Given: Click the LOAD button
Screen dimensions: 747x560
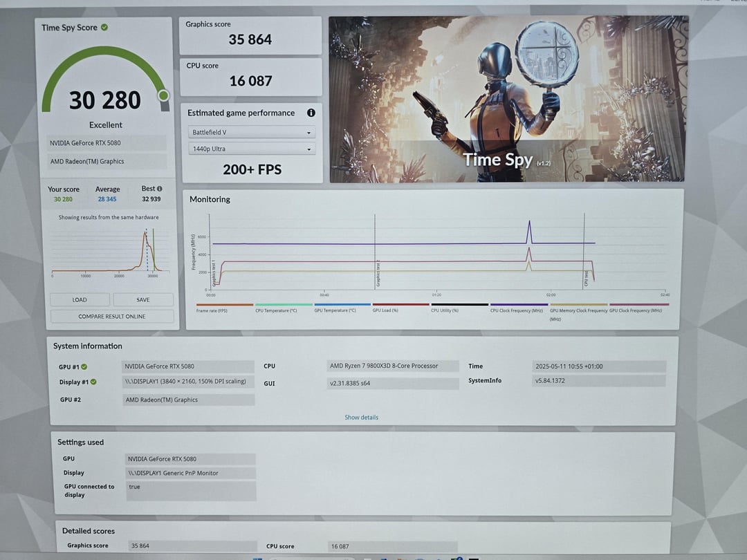Looking at the screenshot, I should [x=80, y=299].
